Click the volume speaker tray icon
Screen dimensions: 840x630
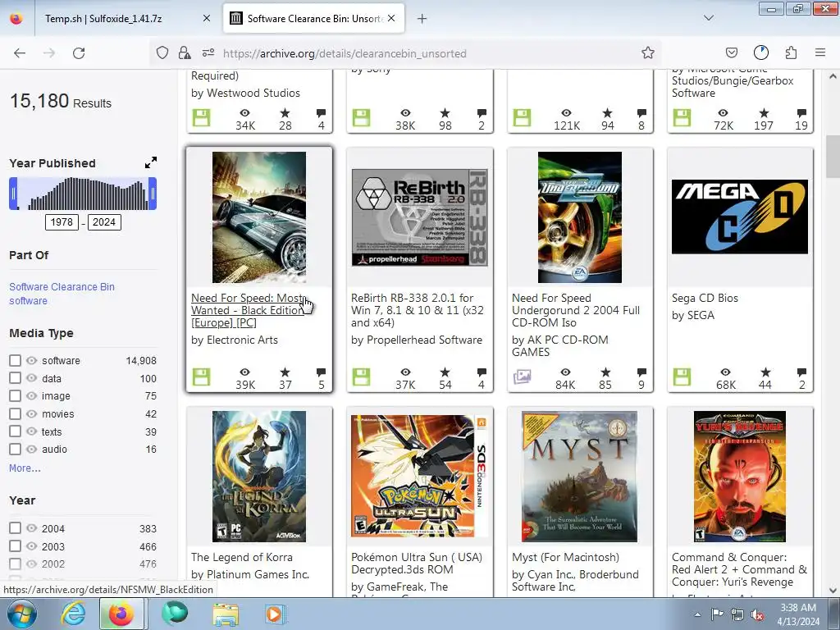point(757,614)
